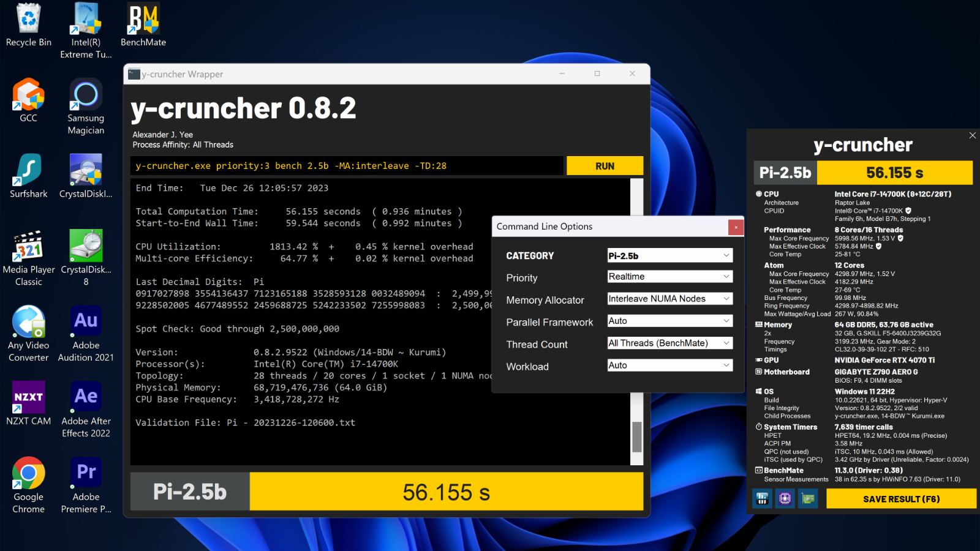980x551 pixels.
Task: Open the Parallel Framework dropdown
Action: click(669, 321)
